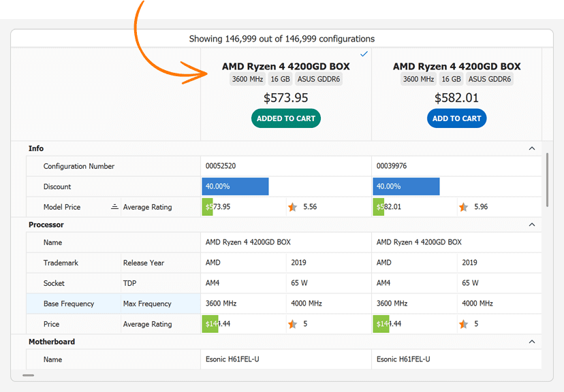
Task: Click the horizontal scrollbar handle at bottom
Action: click(29, 375)
